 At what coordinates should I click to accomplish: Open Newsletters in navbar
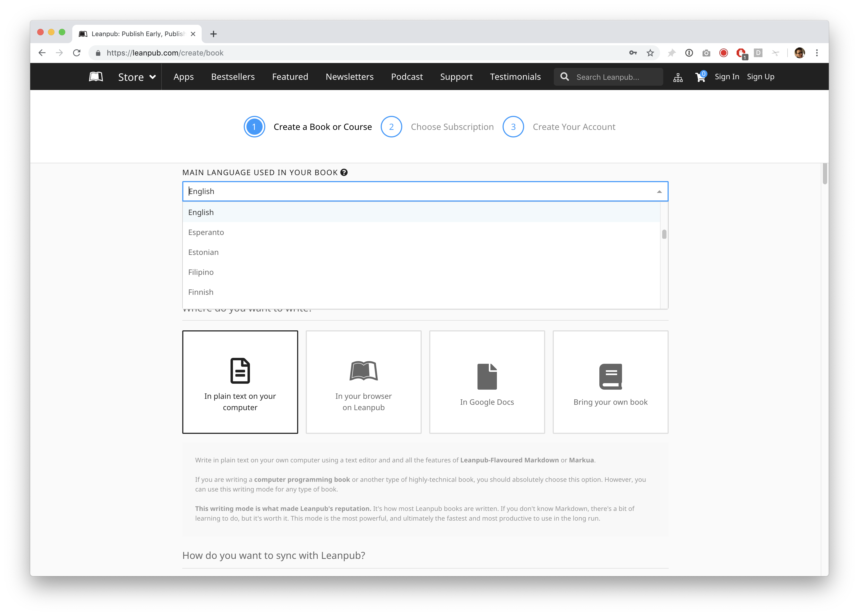click(x=350, y=77)
